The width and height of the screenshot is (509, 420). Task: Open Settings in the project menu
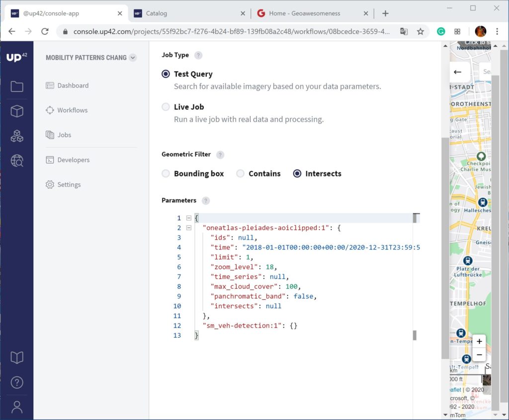pos(63,184)
